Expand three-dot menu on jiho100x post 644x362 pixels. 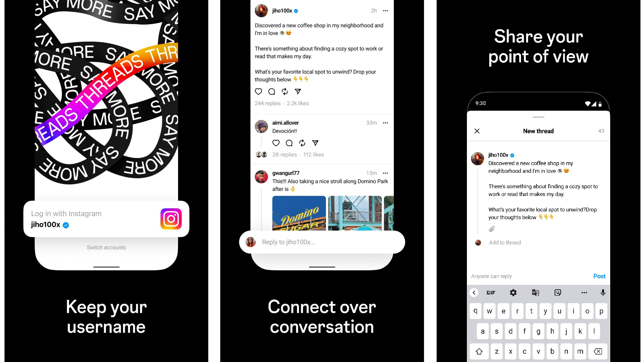click(385, 10)
